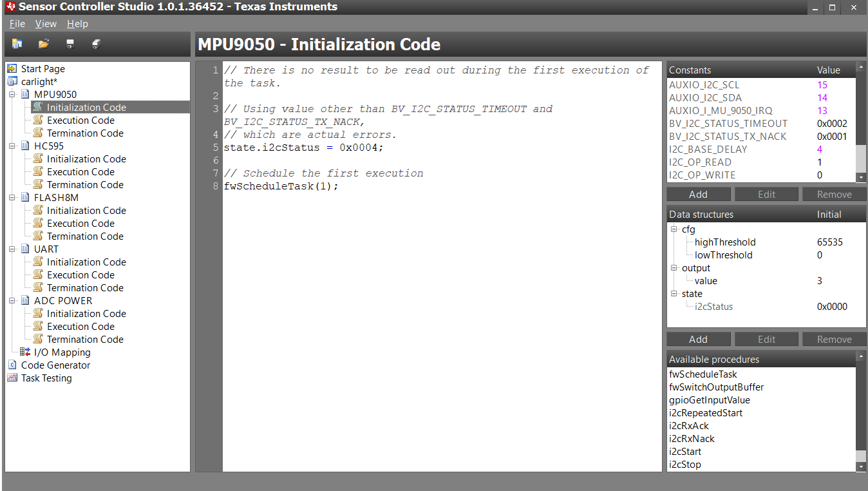The height and width of the screenshot is (491, 868).
Task: Open HC595 Initialization Code
Action: click(86, 159)
